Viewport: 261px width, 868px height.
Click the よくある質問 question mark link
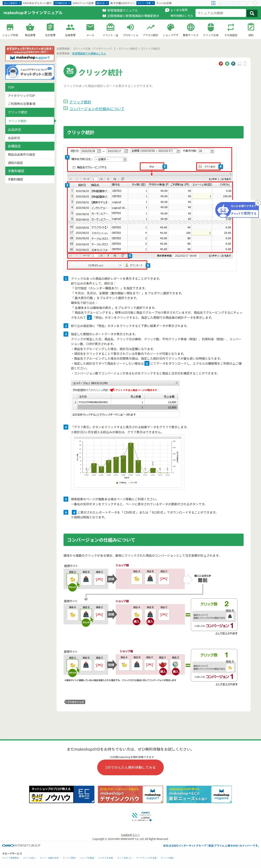(x=176, y=10)
